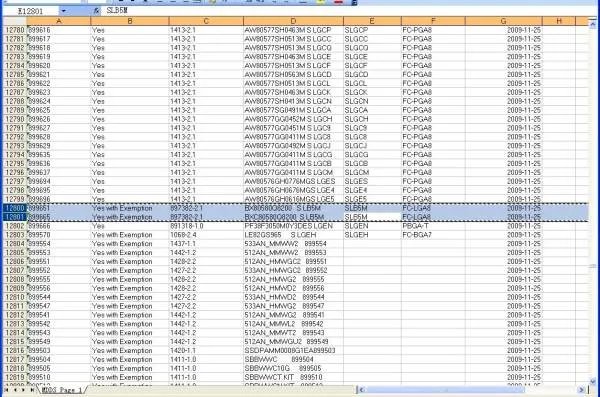Viewport: 600px width, 397px height.
Task: Click horizontal scrollbar left arrow
Action: pyautogui.click(x=361, y=390)
